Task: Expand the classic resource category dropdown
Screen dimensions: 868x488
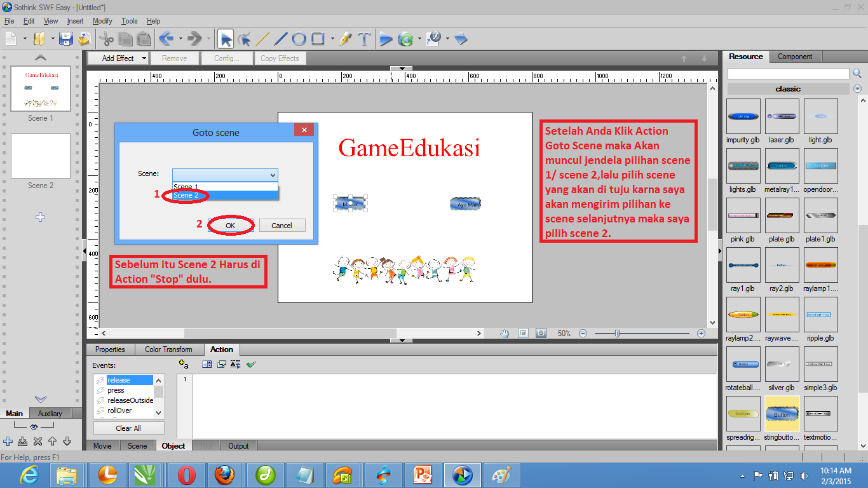Action: 857,88
